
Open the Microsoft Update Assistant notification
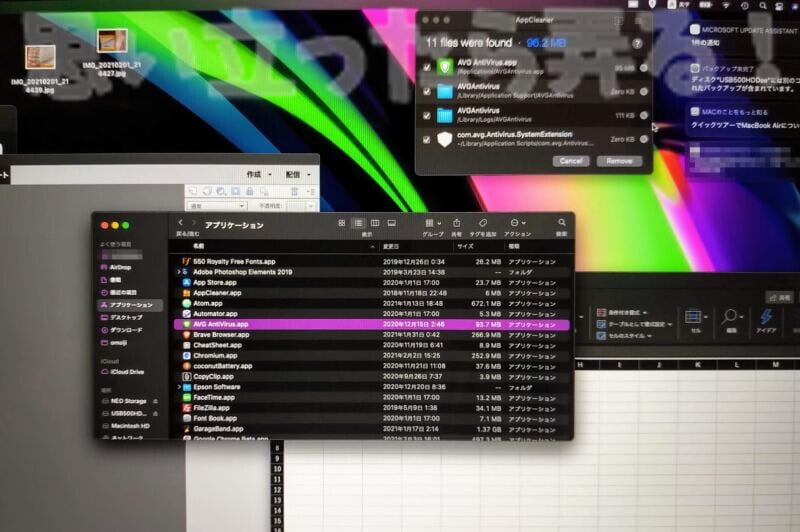pos(743,36)
